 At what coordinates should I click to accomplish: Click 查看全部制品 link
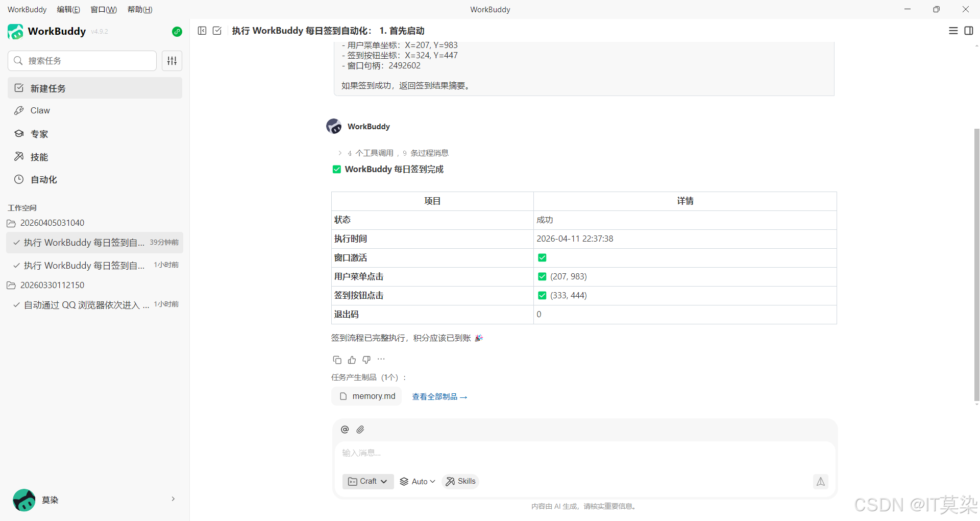coord(439,397)
